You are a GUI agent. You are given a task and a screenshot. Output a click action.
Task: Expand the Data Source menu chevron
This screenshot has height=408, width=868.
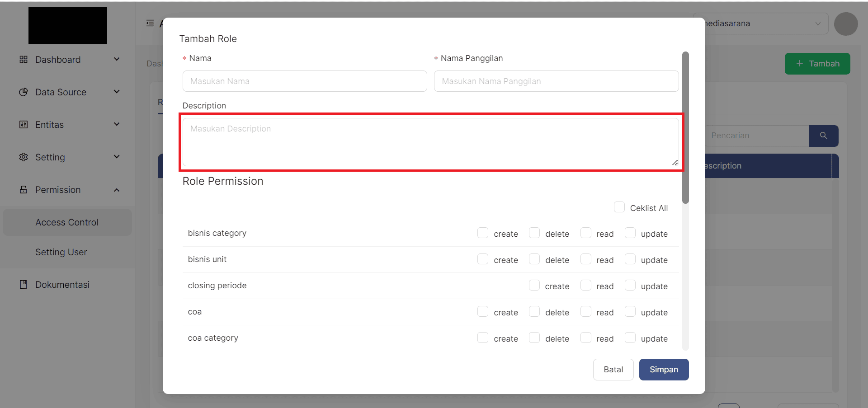tap(117, 92)
